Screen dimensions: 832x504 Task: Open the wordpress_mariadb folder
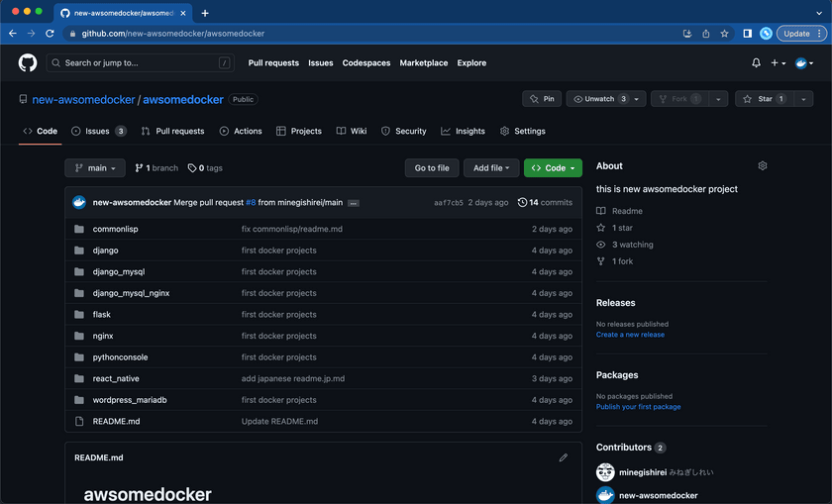click(130, 400)
